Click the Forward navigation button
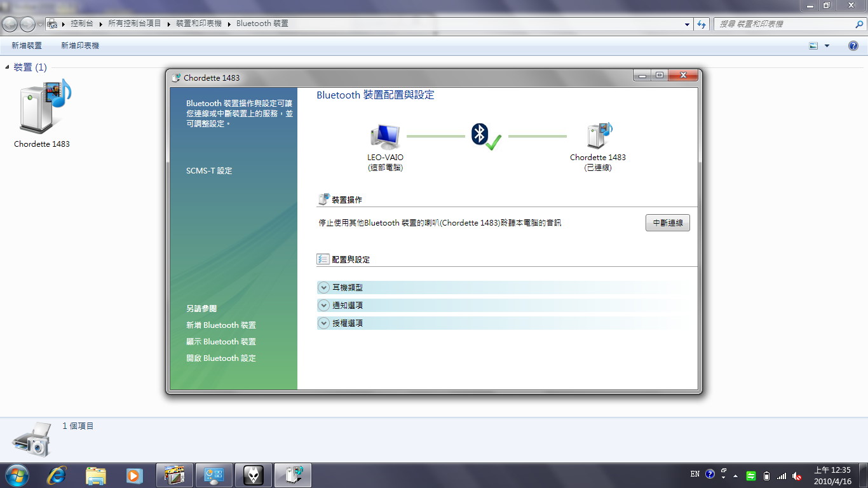This screenshot has width=868, height=488. 27,24
